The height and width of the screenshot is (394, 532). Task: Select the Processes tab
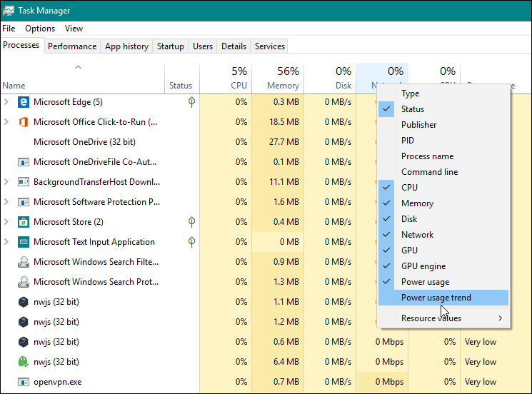coord(21,45)
